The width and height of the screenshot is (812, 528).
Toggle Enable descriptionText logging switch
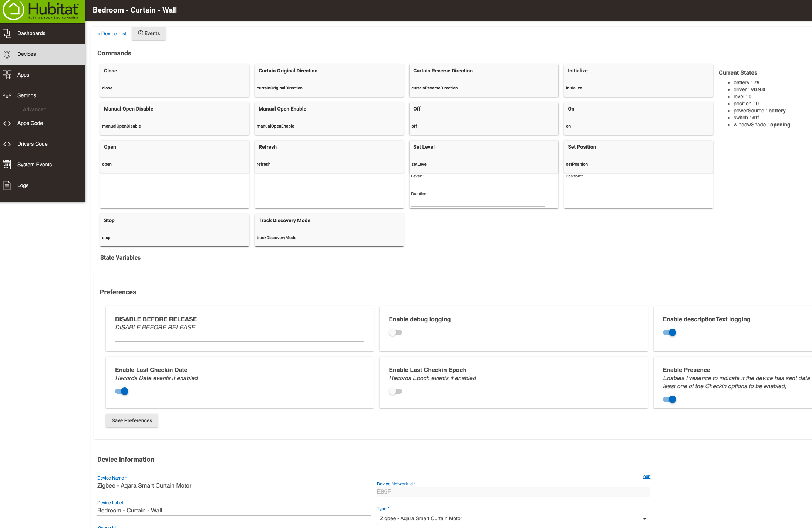(670, 332)
